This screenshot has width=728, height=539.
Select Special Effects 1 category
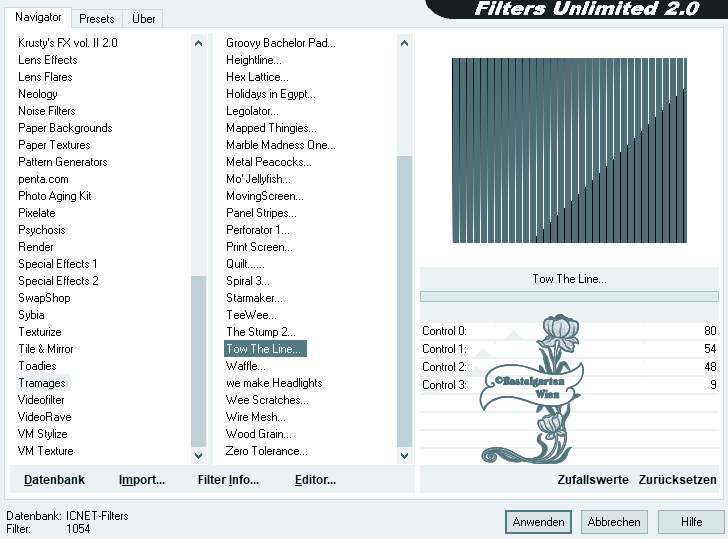(58, 264)
